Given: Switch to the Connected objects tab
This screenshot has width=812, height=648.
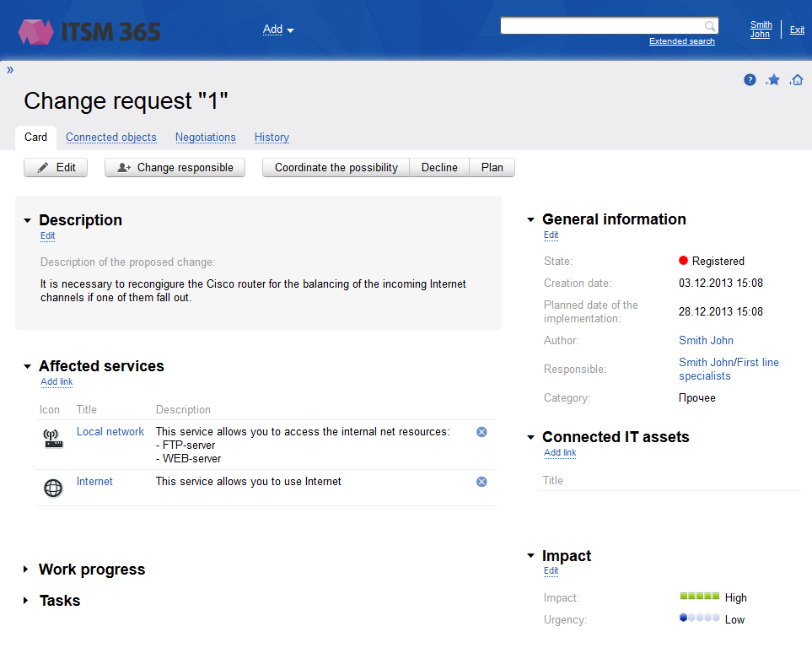Looking at the screenshot, I should tap(110, 137).
